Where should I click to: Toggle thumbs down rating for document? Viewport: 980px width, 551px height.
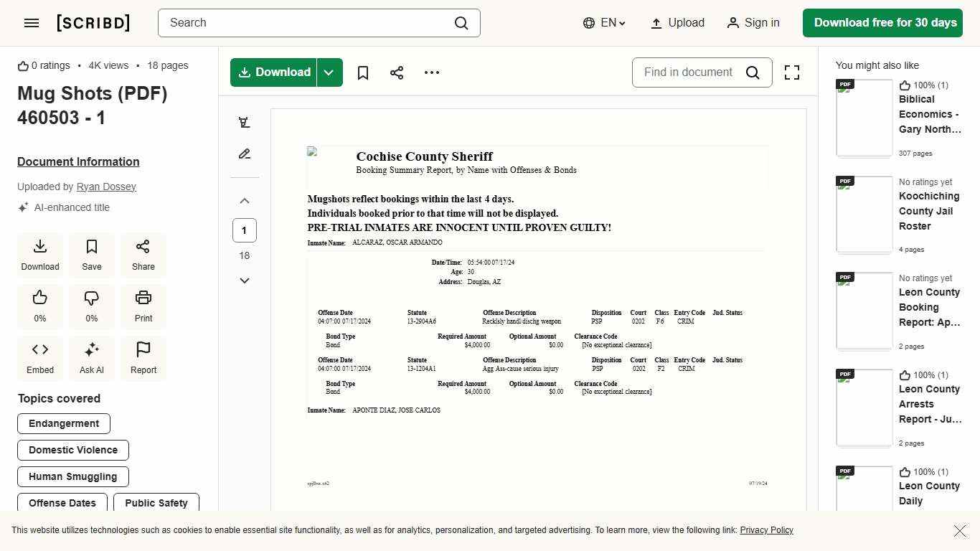(x=92, y=306)
